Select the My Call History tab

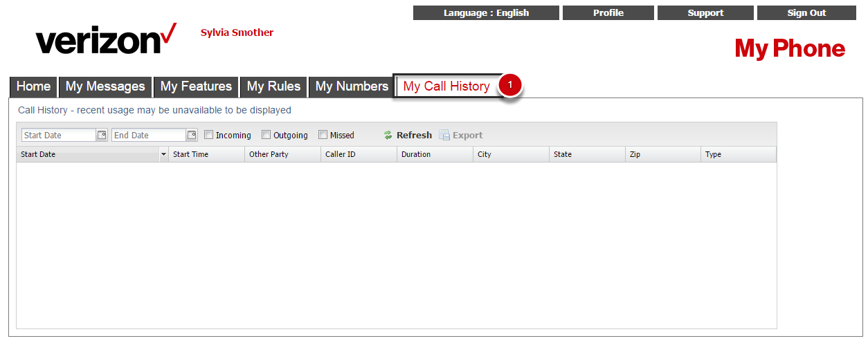(x=446, y=86)
